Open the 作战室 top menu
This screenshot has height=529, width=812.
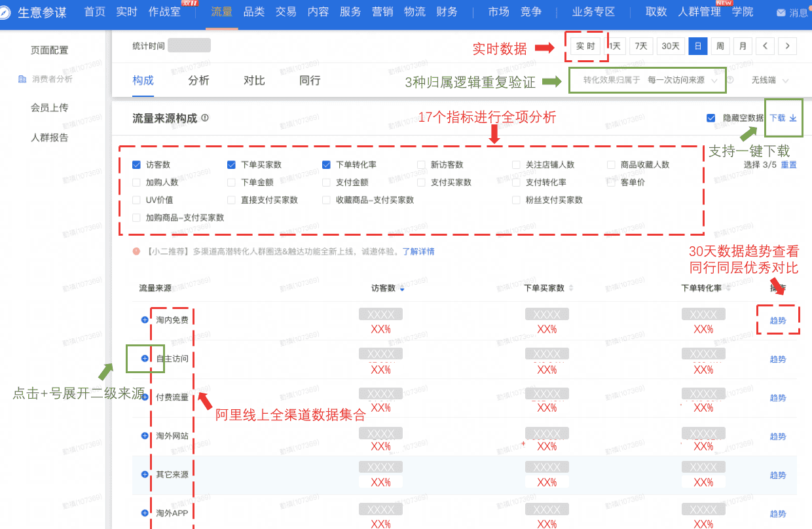click(x=164, y=12)
